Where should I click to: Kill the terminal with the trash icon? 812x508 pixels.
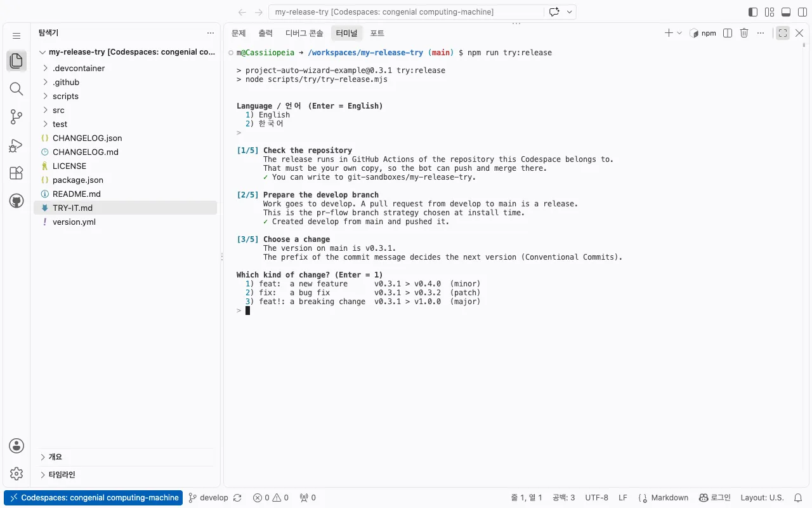(744, 33)
